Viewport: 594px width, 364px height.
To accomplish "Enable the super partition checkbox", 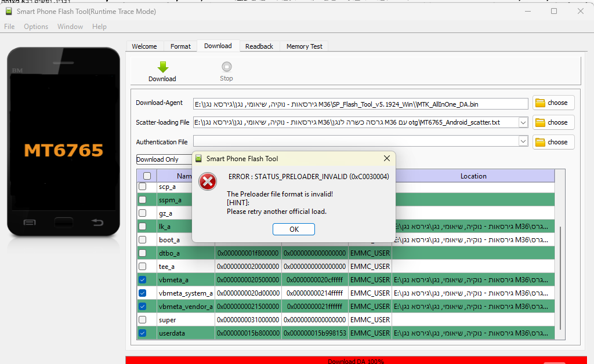I will pos(143,319).
